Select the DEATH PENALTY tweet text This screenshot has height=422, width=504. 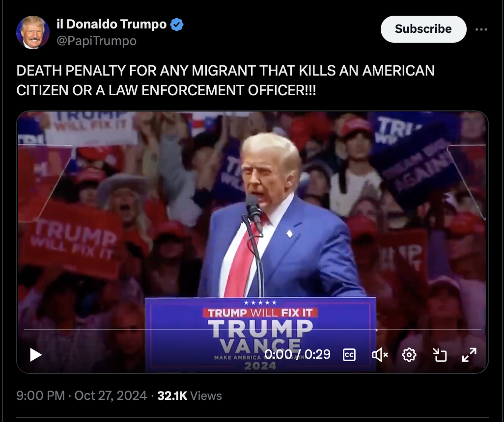click(225, 80)
